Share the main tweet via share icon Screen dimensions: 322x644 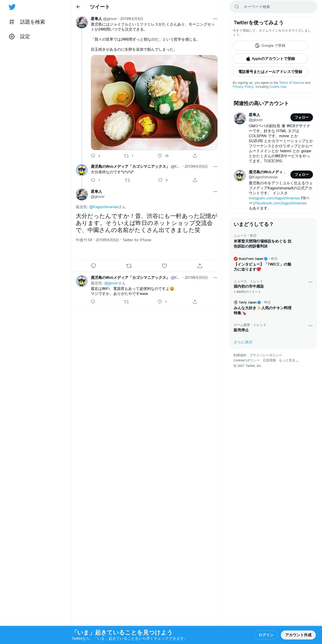coord(200,266)
